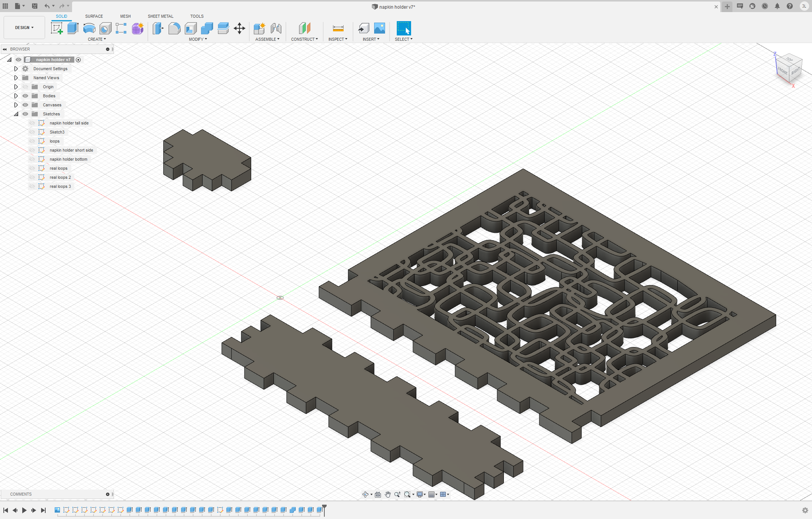Toggle visibility of the Canvases folder
Image resolution: width=812 pixels, height=519 pixels.
(x=25, y=105)
